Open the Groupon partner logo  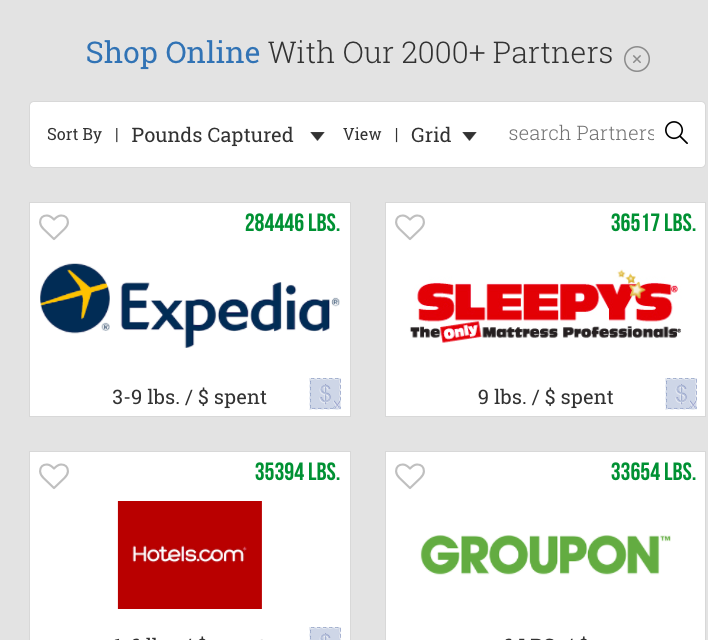tap(545, 555)
